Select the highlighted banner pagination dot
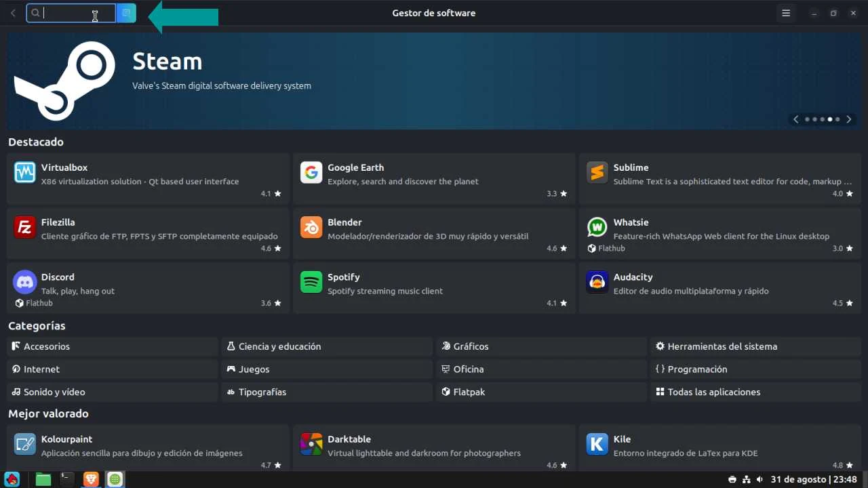 830,119
